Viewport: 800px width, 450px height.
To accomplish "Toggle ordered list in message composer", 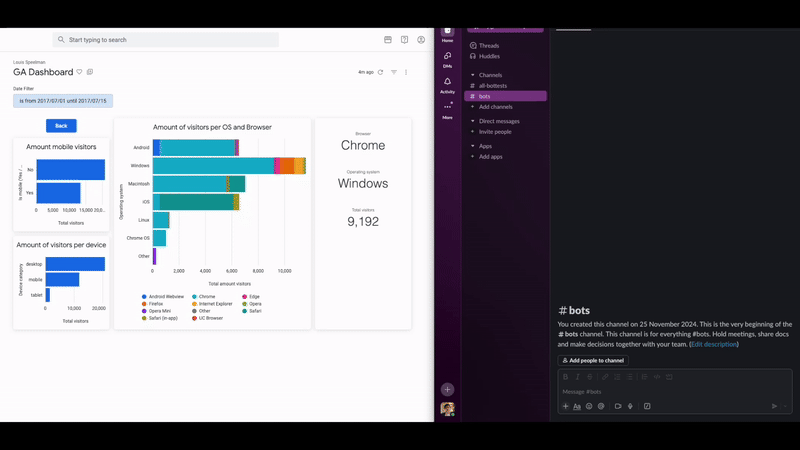I will (x=617, y=377).
